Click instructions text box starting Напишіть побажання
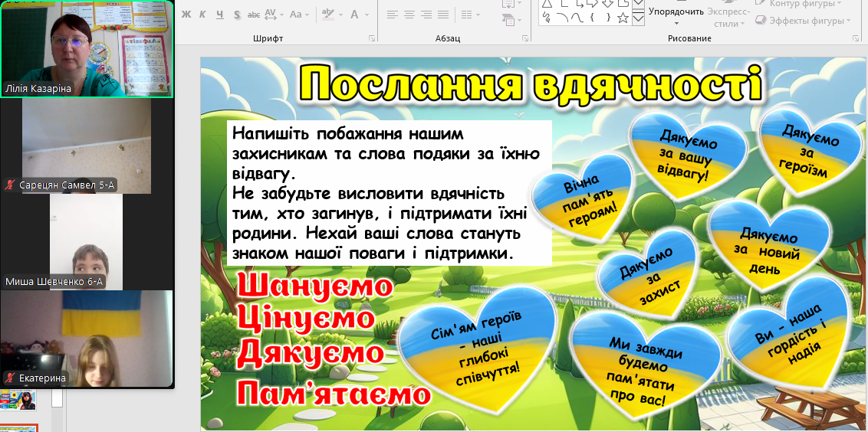The width and height of the screenshot is (868, 432). pyautogui.click(x=390, y=193)
